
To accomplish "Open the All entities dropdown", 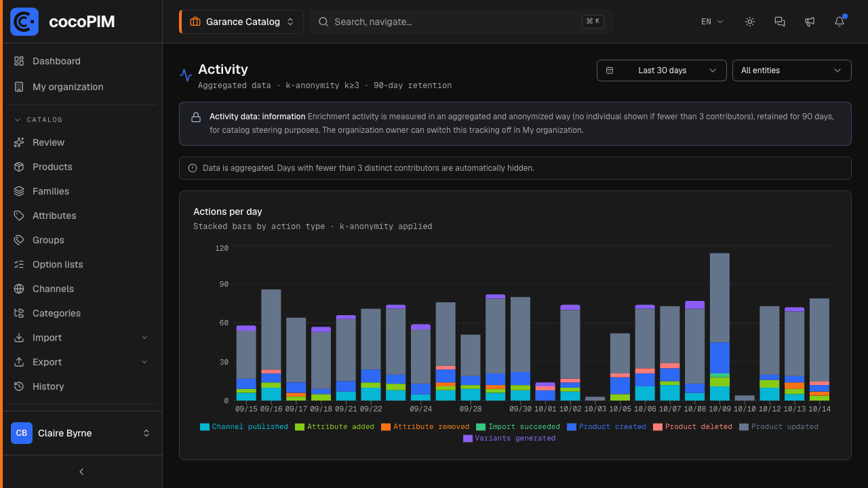I will click(792, 70).
